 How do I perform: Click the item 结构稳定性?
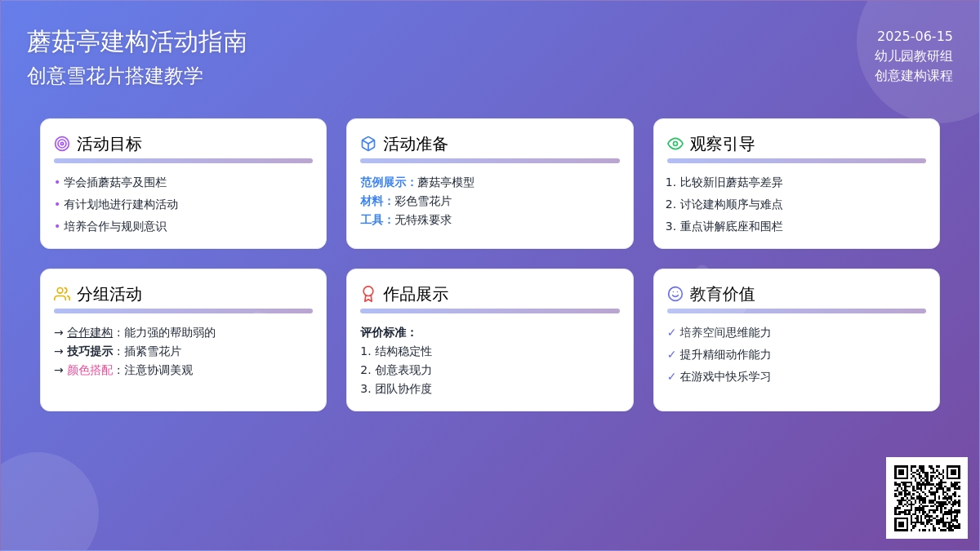(x=403, y=351)
